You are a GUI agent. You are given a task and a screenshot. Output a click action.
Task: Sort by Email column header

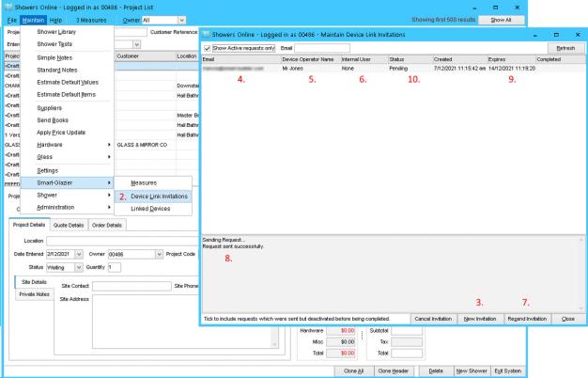click(x=241, y=59)
